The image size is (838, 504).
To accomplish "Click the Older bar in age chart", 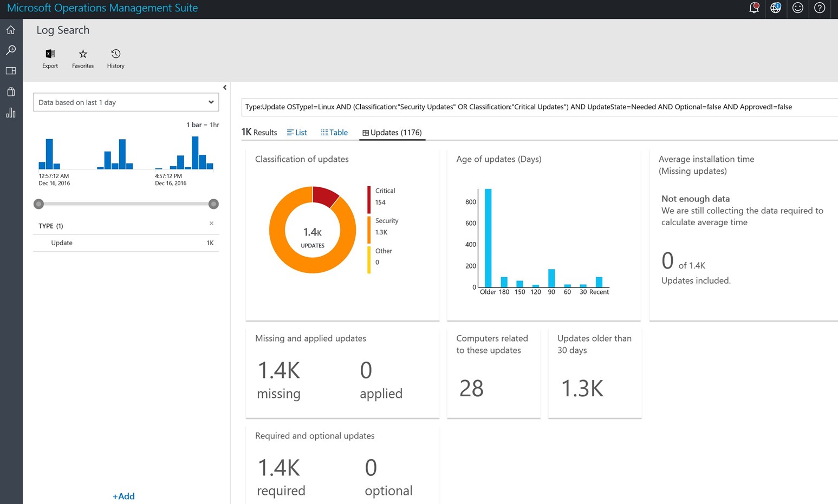I will click(x=488, y=238).
